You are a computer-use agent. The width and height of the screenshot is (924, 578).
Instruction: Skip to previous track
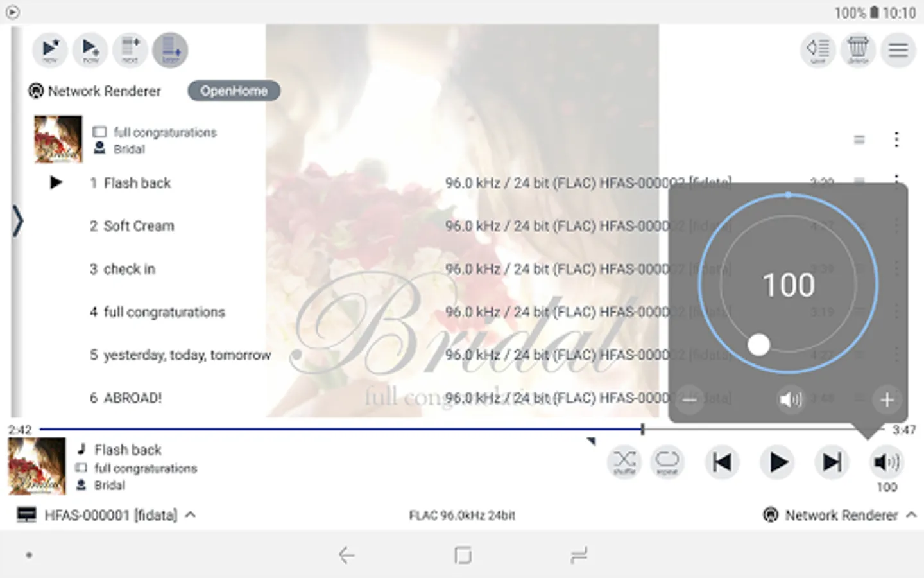(722, 462)
